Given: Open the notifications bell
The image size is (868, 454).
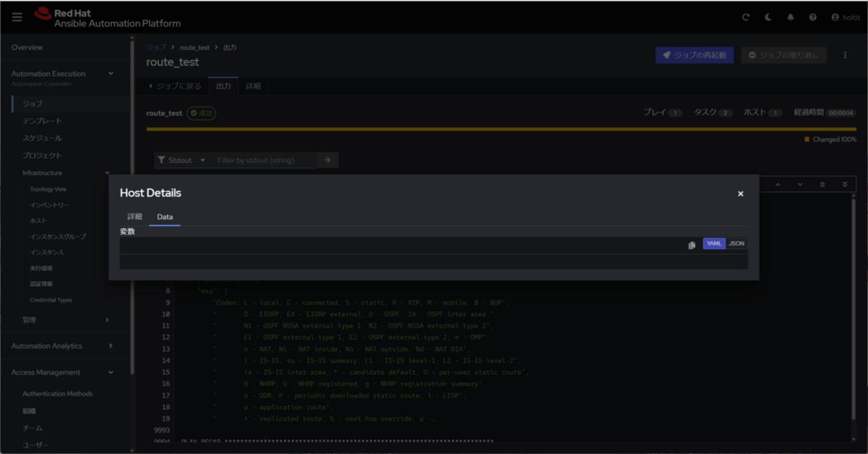Looking at the screenshot, I should pyautogui.click(x=790, y=17).
